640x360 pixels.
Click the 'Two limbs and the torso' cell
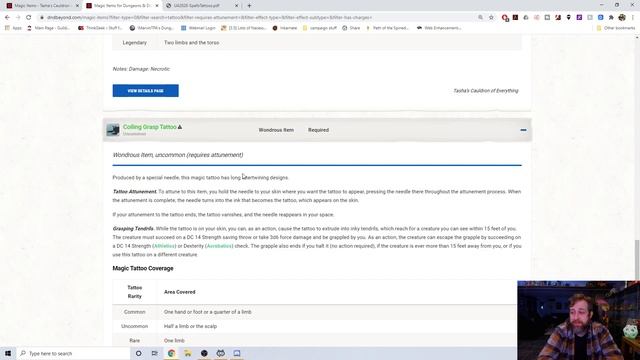[191, 42]
